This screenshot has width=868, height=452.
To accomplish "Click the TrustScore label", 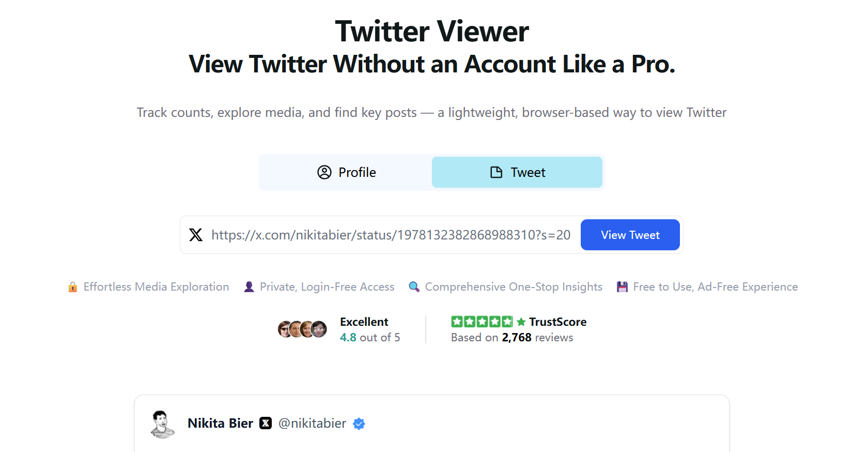I will [x=557, y=322].
